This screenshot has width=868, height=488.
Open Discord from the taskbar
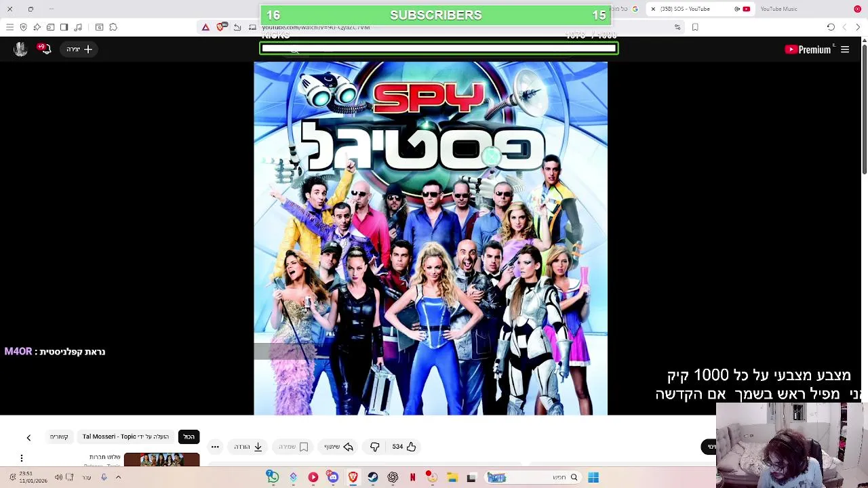(x=333, y=477)
